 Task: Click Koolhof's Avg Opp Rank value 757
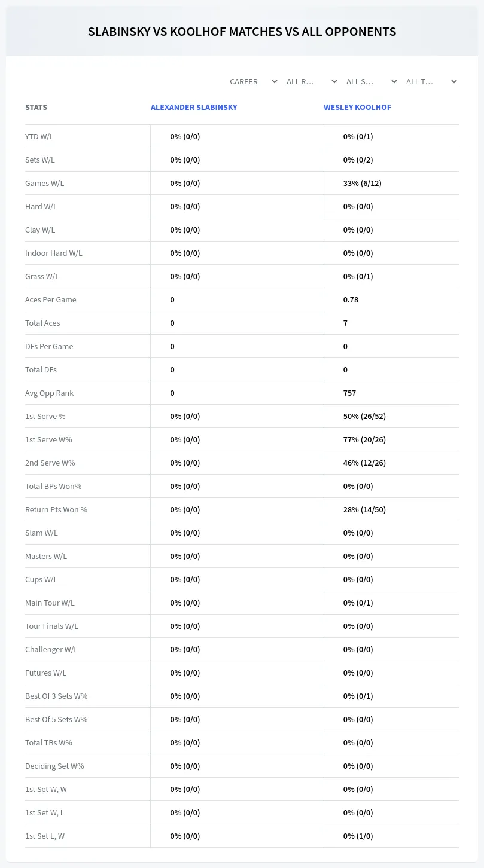coord(349,393)
